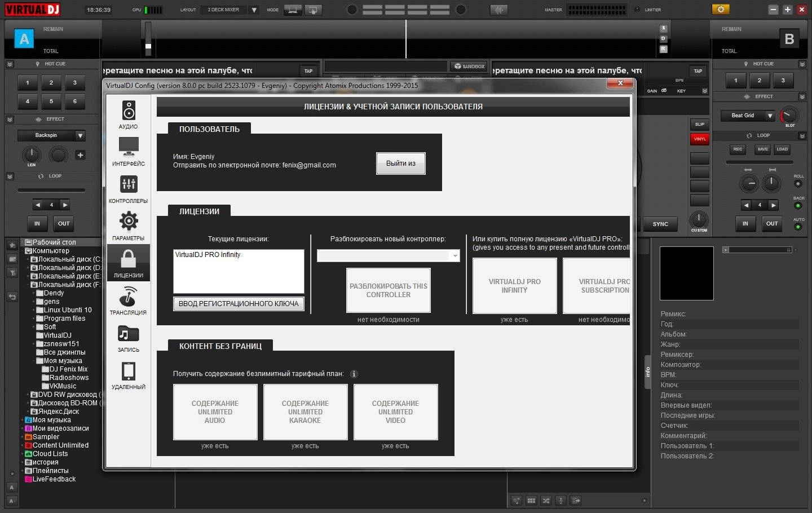Select the Плейлисты item in browser

click(x=46, y=471)
